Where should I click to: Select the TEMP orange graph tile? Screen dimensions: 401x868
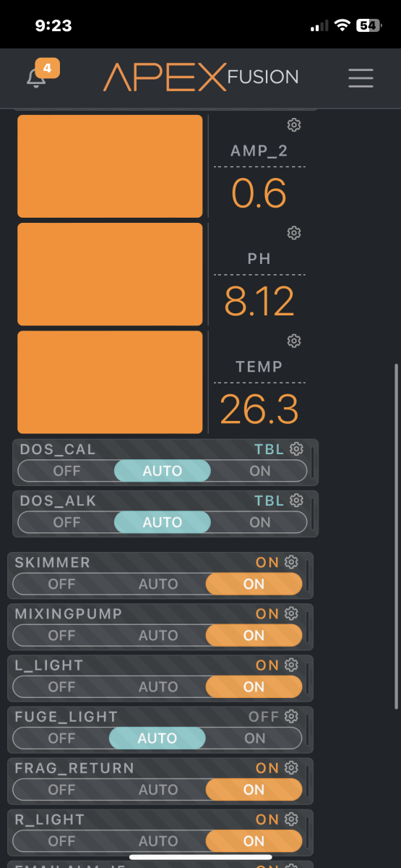(110, 382)
